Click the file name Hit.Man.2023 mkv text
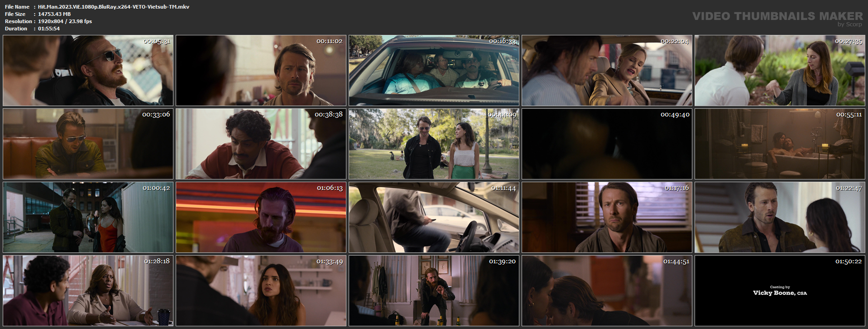This screenshot has width=868, height=329. pyautogui.click(x=114, y=7)
